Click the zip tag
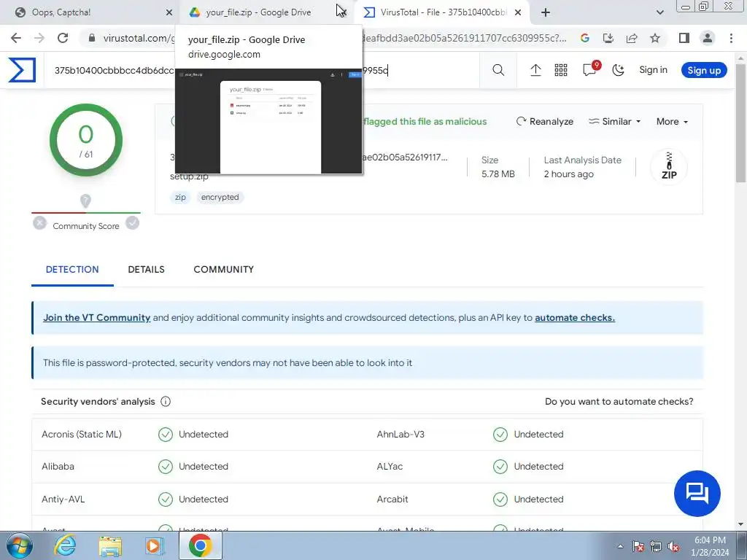This screenshot has height=560, width=747. click(x=180, y=197)
